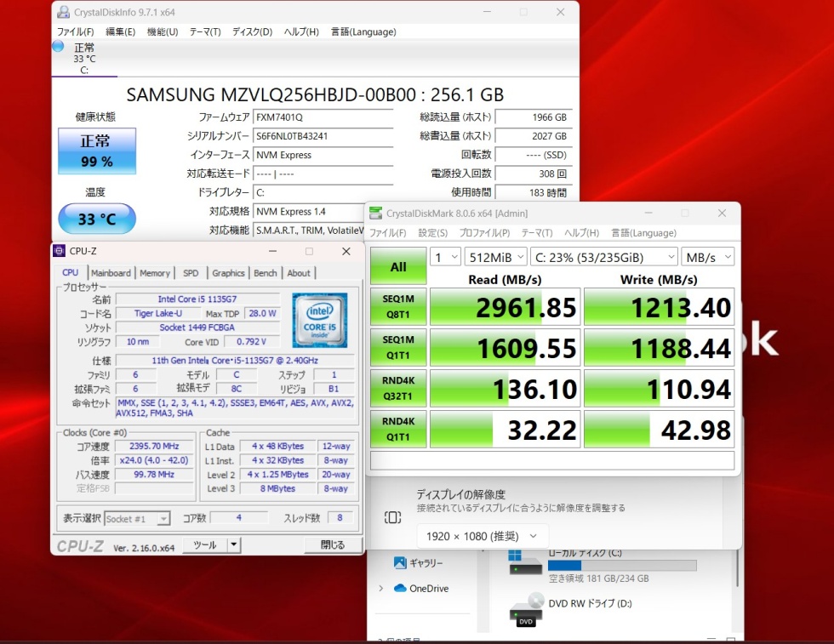The width and height of the screenshot is (834, 644).
Task: Click the Intel Core i5 logo in CPU-Z
Action: pos(319,320)
